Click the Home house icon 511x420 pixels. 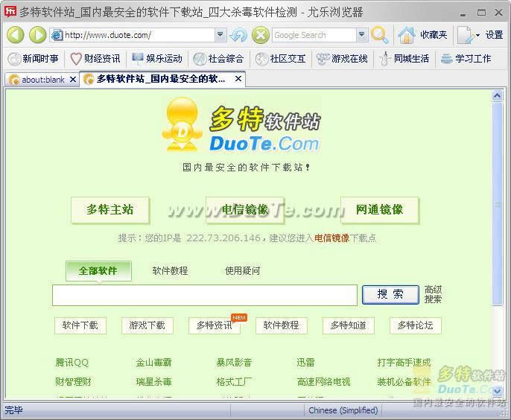pyautogui.click(x=407, y=35)
